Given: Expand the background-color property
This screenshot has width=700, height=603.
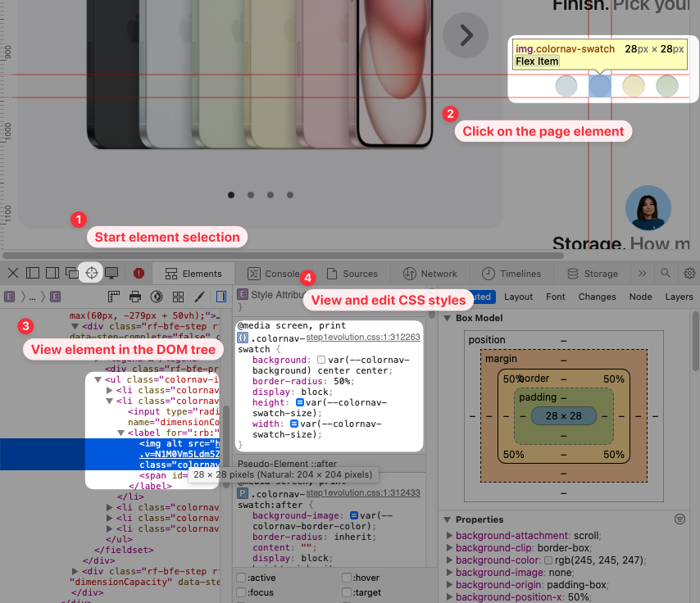Looking at the screenshot, I should tap(449, 560).
